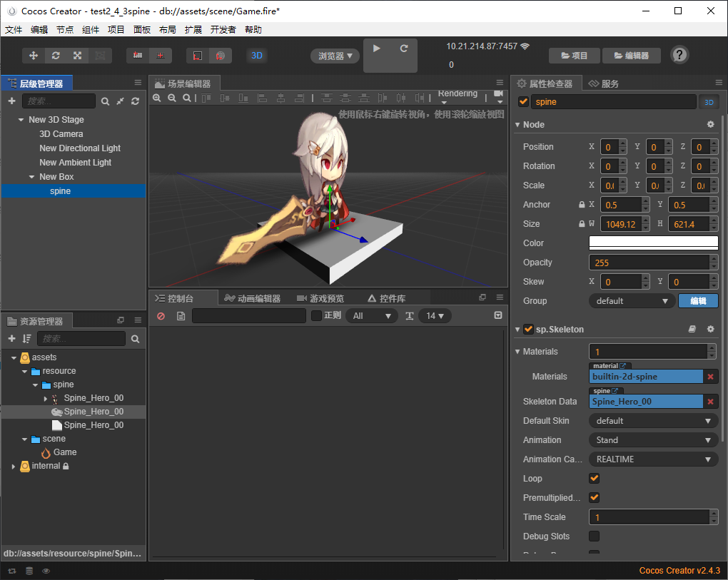Image resolution: width=728 pixels, height=580 pixels.
Task: Disable the sp.Skeleton component checkbox
Action: [528, 330]
